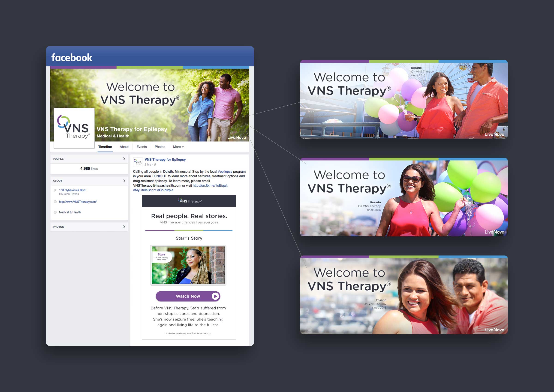The width and height of the screenshot is (554, 392).
Task: Open the #epilepsy hashtag
Action: pyautogui.click(x=225, y=172)
